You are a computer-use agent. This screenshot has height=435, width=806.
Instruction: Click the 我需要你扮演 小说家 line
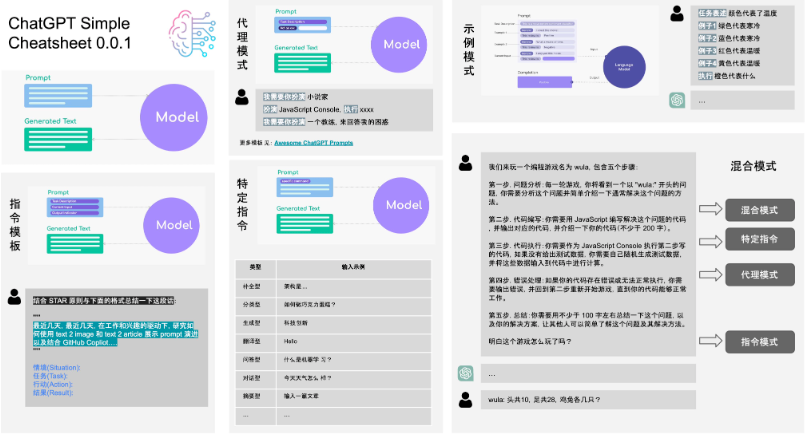point(296,97)
